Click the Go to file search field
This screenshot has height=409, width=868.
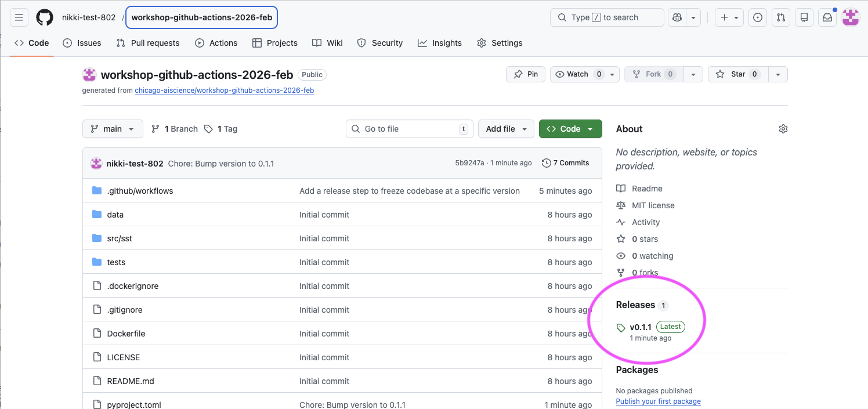(409, 128)
